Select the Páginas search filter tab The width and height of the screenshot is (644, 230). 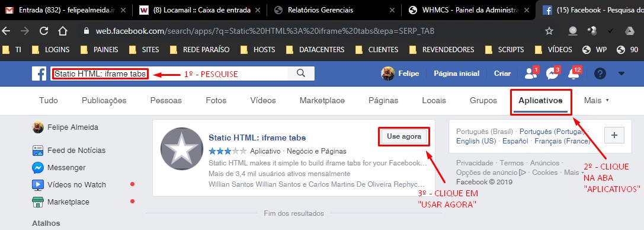click(383, 101)
